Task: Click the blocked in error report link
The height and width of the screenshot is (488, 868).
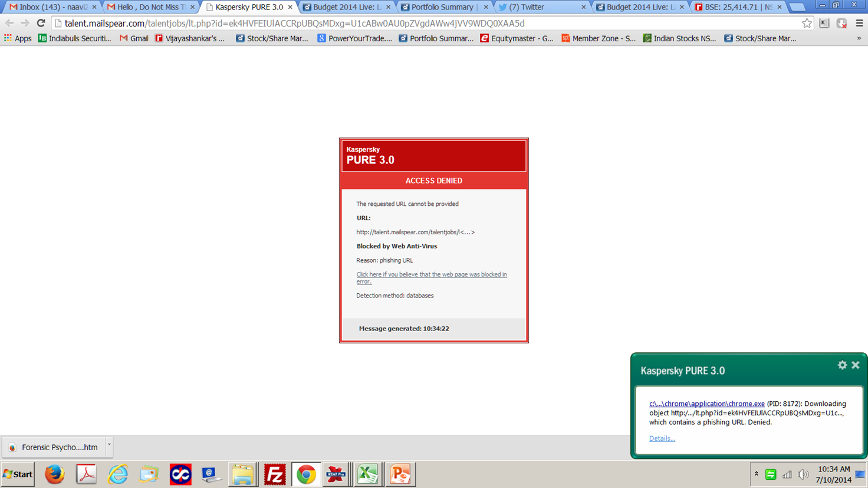Action: [431, 277]
